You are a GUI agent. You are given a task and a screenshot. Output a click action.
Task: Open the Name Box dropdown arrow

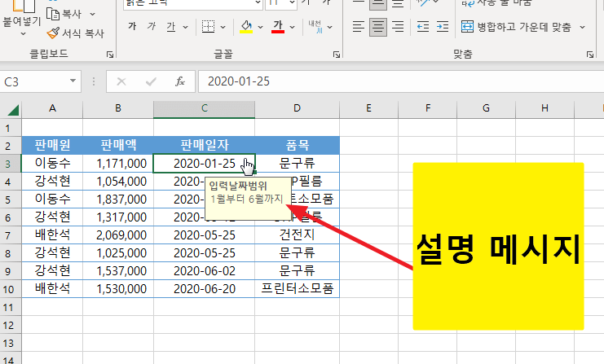pyautogui.click(x=73, y=81)
